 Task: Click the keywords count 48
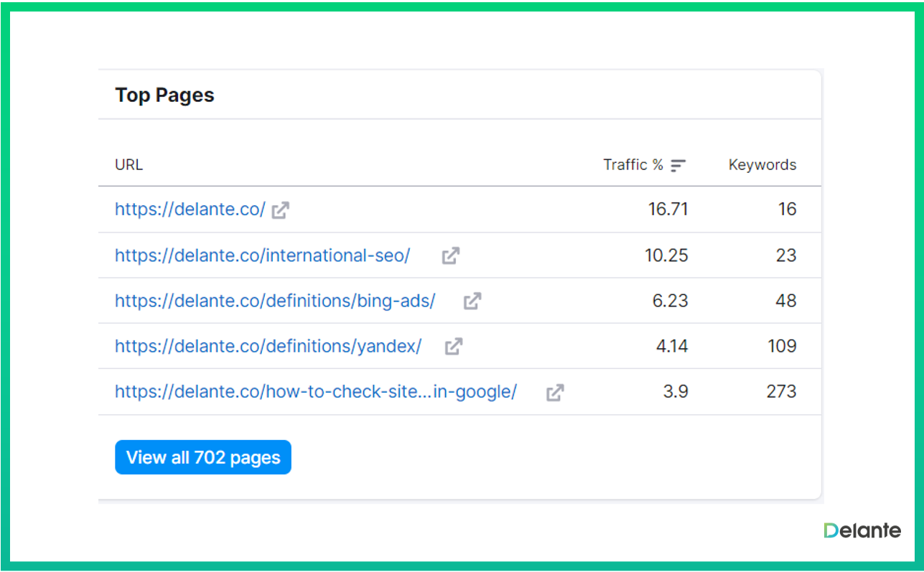pos(786,301)
